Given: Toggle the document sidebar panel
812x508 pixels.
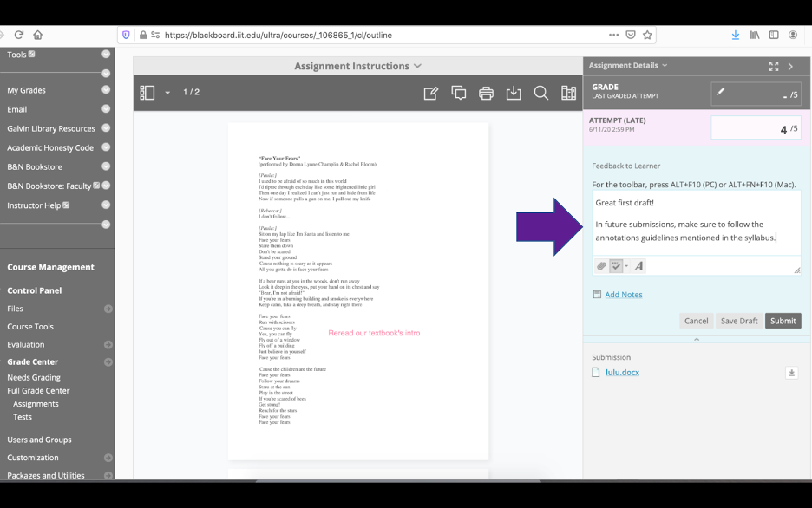Looking at the screenshot, I should (x=147, y=93).
